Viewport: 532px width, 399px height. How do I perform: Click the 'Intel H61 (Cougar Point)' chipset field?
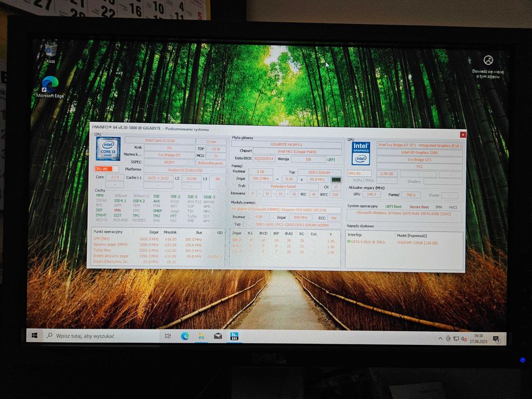point(297,152)
